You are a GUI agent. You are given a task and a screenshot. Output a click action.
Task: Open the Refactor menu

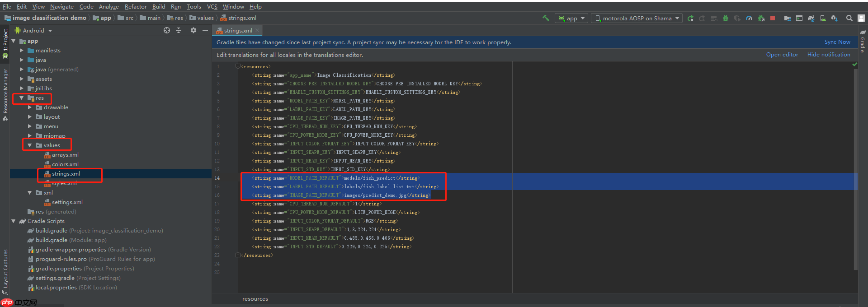point(136,7)
